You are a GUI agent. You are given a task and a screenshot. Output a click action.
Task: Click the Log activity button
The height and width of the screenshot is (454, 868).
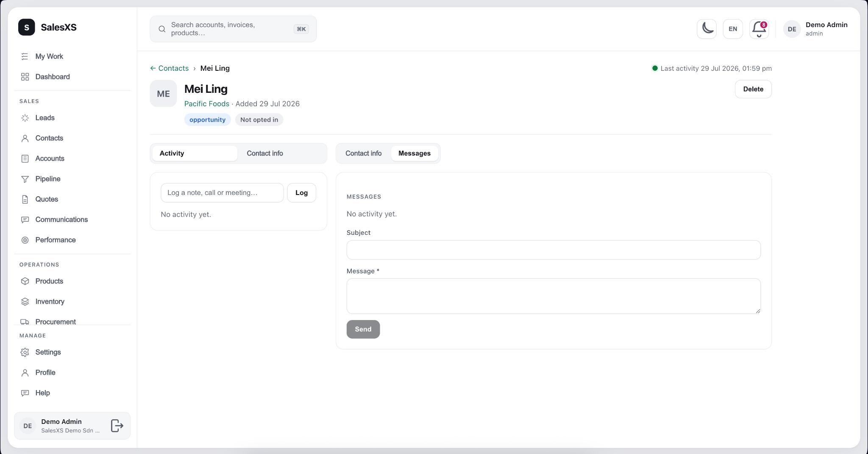click(x=301, y=193)
